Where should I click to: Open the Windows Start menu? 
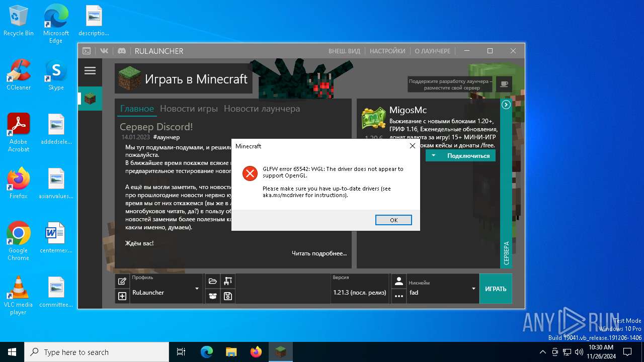(x=12, y=352)
